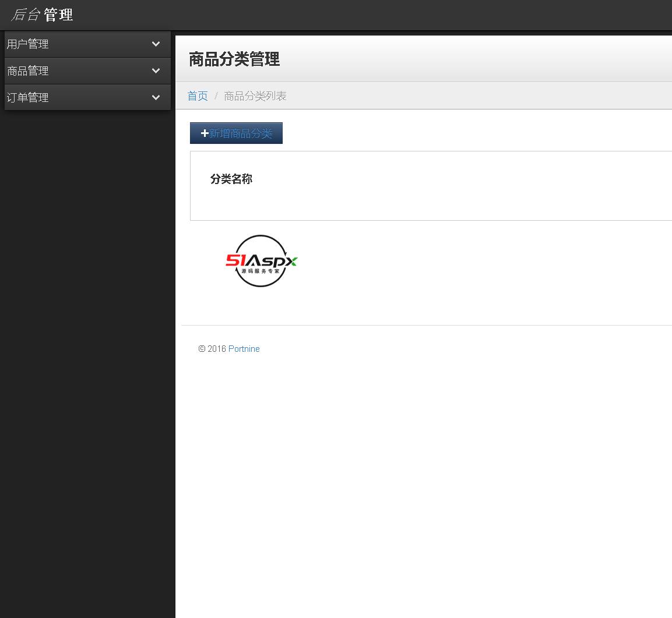The image size is (672, 618).
Task: Expand the 用户管理 sidebar menu
Action: click(x=87, y=44)
